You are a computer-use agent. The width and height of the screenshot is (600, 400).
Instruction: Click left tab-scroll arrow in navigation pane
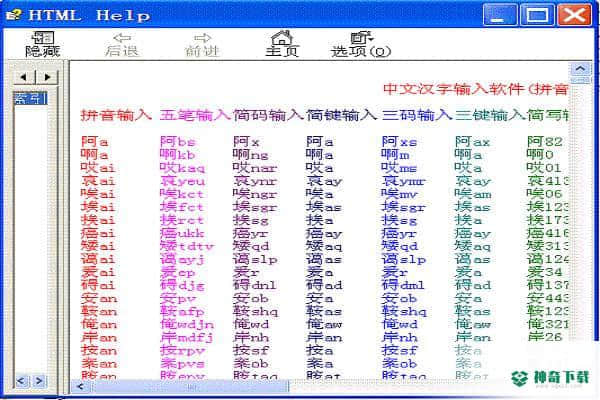24,77
